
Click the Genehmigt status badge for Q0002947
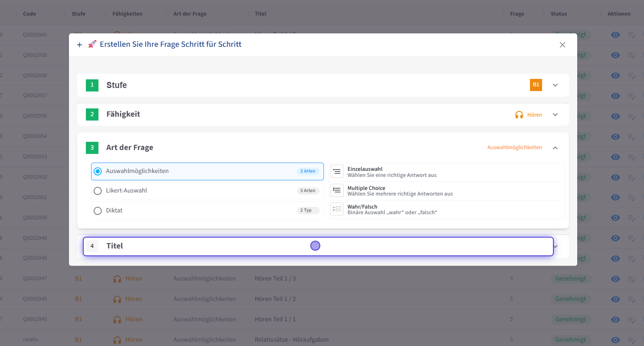click(x=570, y=278)
